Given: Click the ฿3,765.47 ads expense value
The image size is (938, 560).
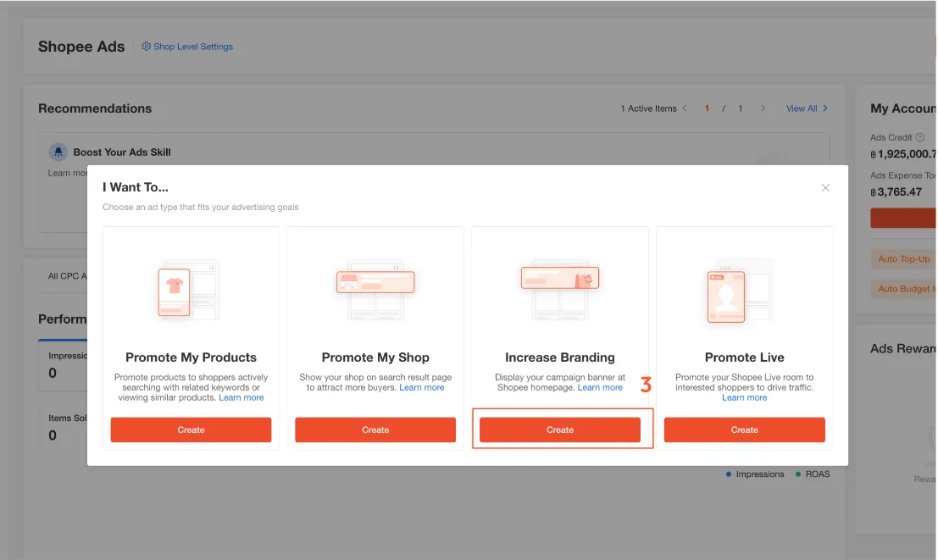Looking at the screenshot, I should pyautogui.click(x=896, y=192).
